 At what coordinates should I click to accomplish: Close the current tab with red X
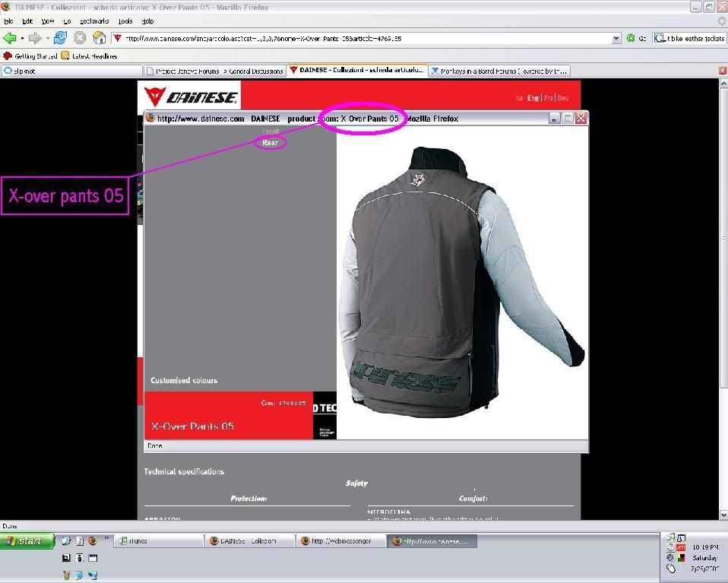click(723, 71)
